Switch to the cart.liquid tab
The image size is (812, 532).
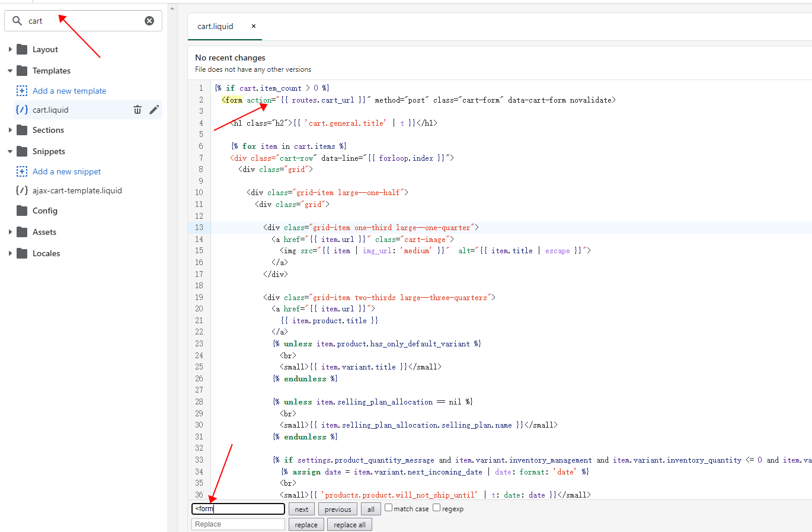215,26
